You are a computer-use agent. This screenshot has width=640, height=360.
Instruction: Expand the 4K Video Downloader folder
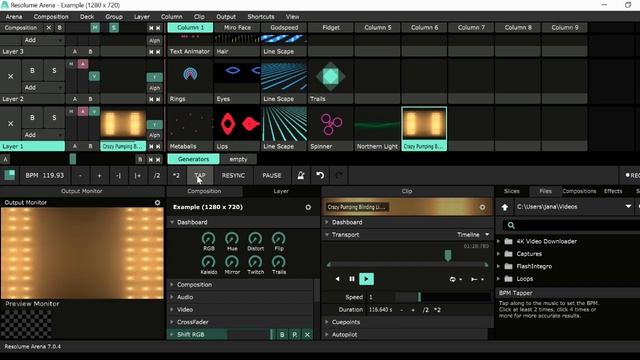[x=499, y=242]
